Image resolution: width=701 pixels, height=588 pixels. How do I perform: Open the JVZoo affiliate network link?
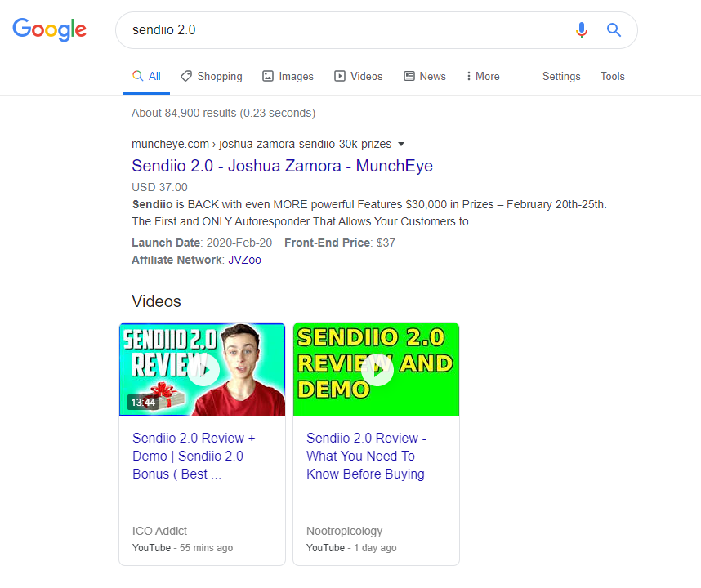[x=244, y=260]
